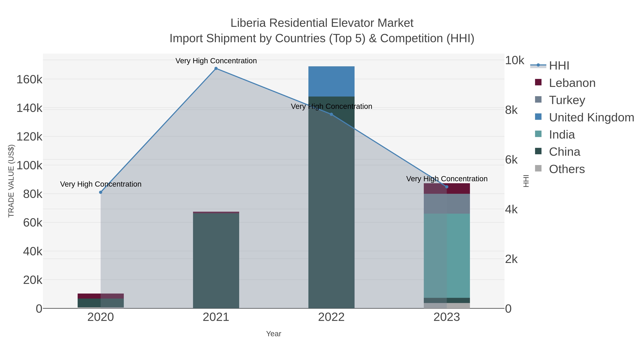Click the China segment of 2022 bar
The width and height of the screenshot is (644, 362).
click(331, 202)
